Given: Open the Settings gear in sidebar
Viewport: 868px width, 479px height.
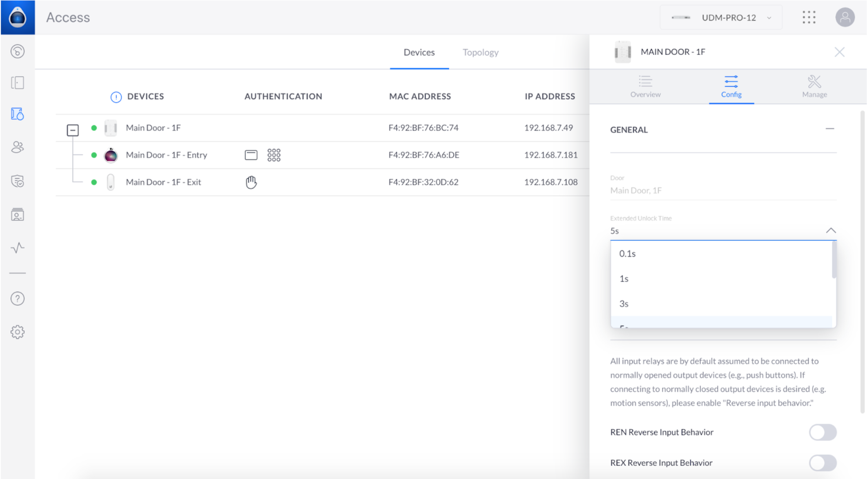Looking at the screenshot, I should click(17, 332).
